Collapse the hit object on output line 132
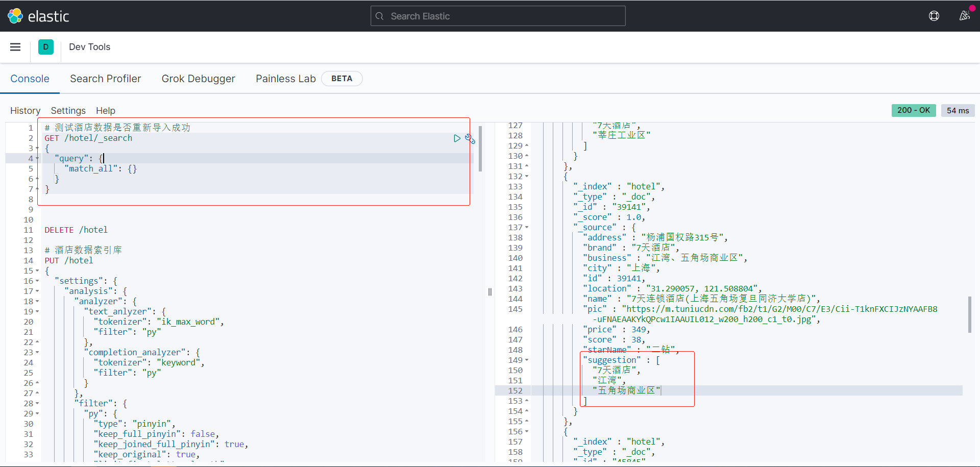 (527, 177)
